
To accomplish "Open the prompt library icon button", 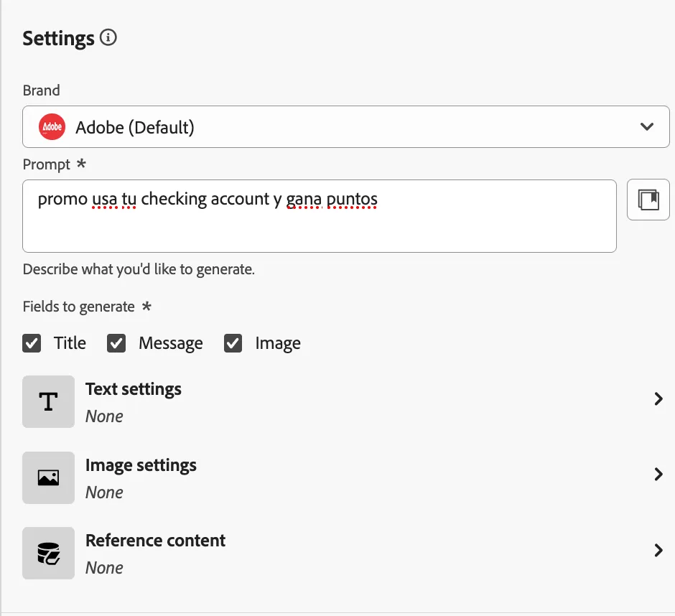I will click(648, 200).
